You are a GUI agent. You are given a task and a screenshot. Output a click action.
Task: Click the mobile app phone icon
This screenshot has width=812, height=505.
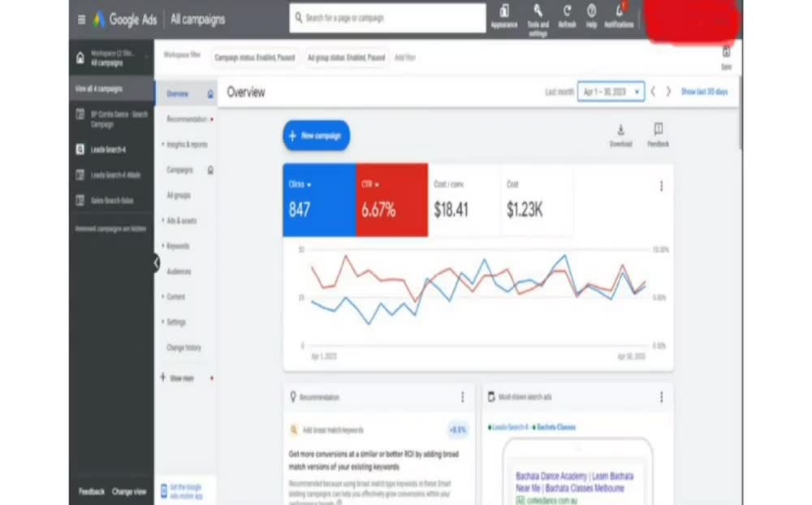tap(164, 491)
